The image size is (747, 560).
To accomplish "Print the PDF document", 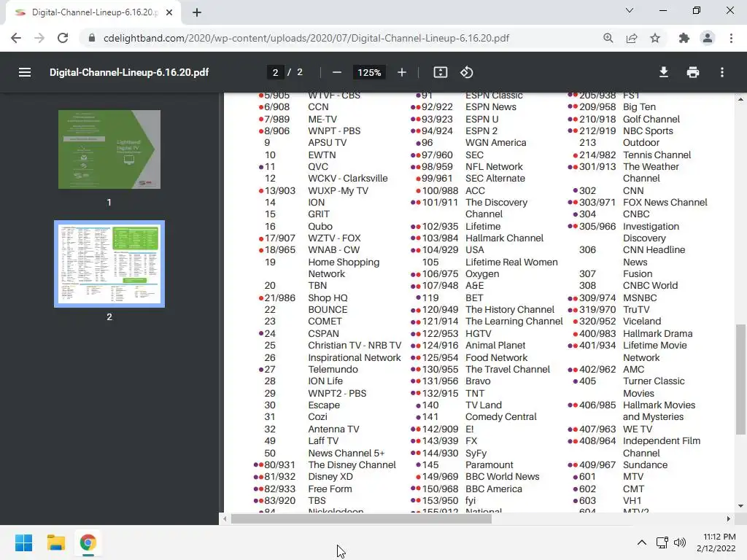I will (x=693, y=72).
